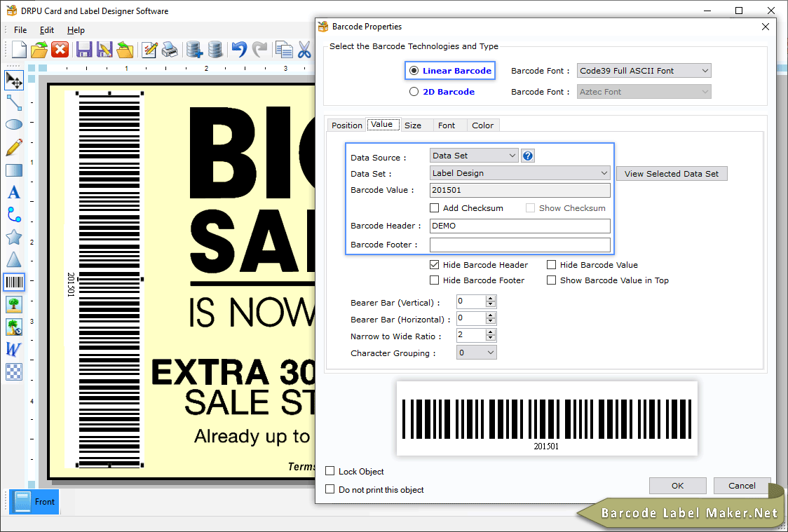Click the New document icon
Screen dimensions: 788x532
click(19, 49)
